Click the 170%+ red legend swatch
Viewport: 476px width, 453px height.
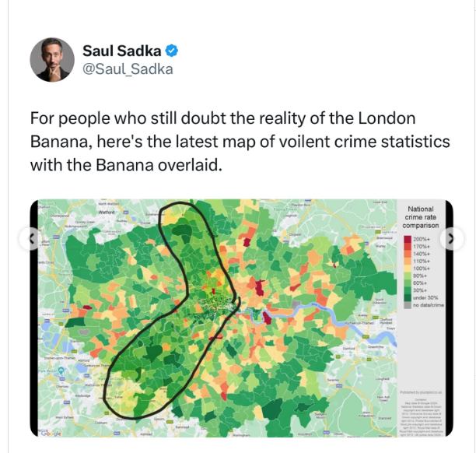(408, 247)
